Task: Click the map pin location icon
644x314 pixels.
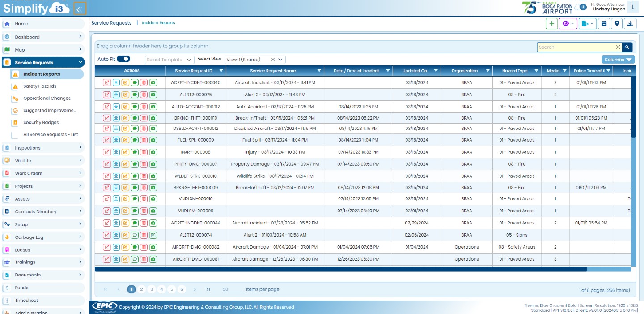Action: (617, 24)
